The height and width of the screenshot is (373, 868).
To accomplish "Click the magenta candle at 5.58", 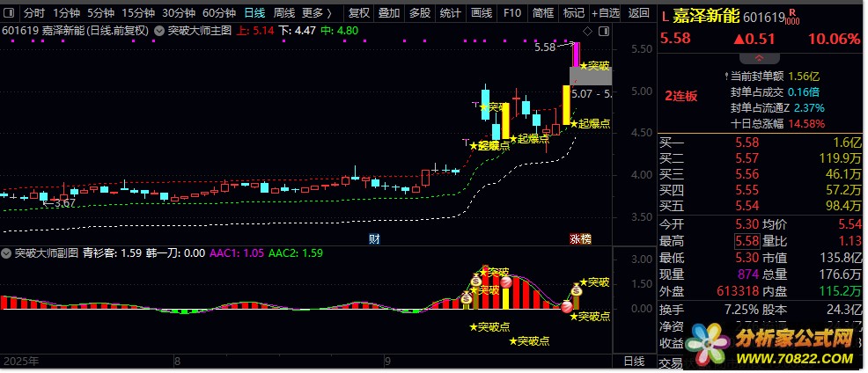I will pyautogui.click(x=577, y=55).
